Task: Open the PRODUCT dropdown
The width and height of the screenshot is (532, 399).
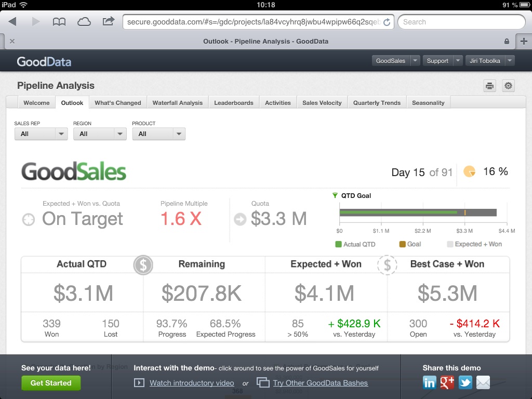Action: coord(159,134)
